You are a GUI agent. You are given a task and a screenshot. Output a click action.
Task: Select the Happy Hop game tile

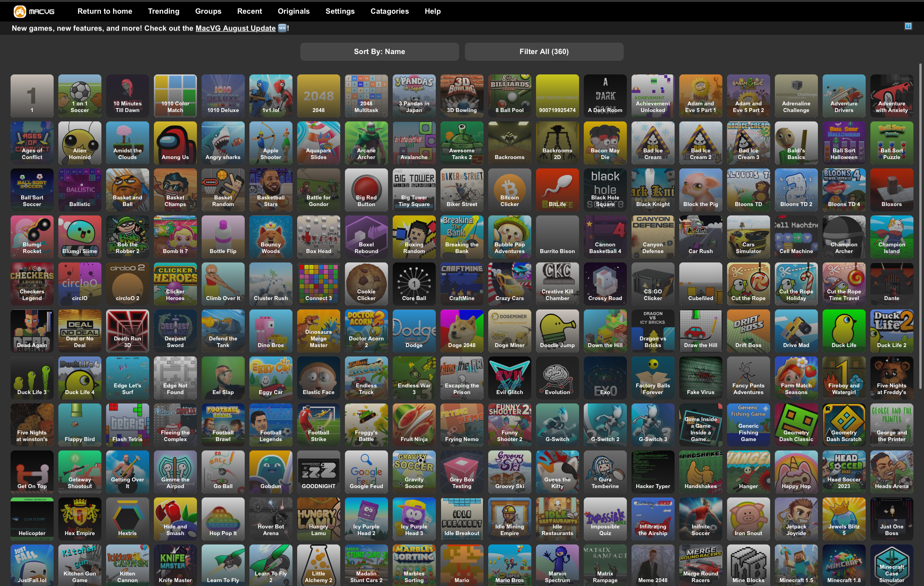pyautogui.click(x=796, y=472)
